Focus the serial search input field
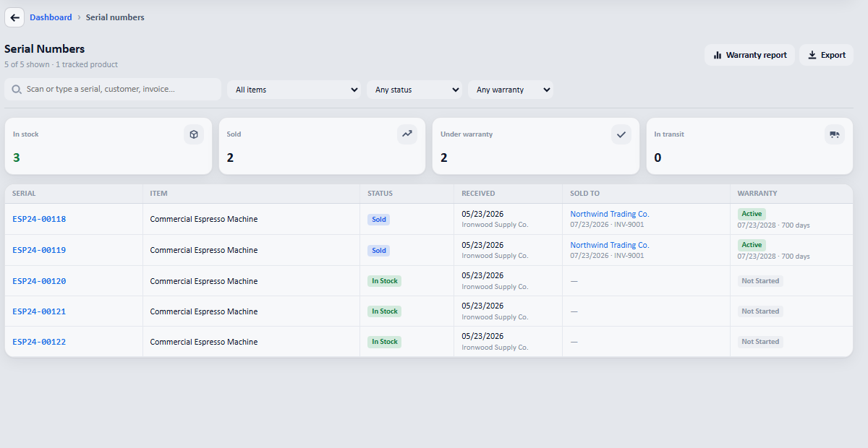 (x=113, y=90)
